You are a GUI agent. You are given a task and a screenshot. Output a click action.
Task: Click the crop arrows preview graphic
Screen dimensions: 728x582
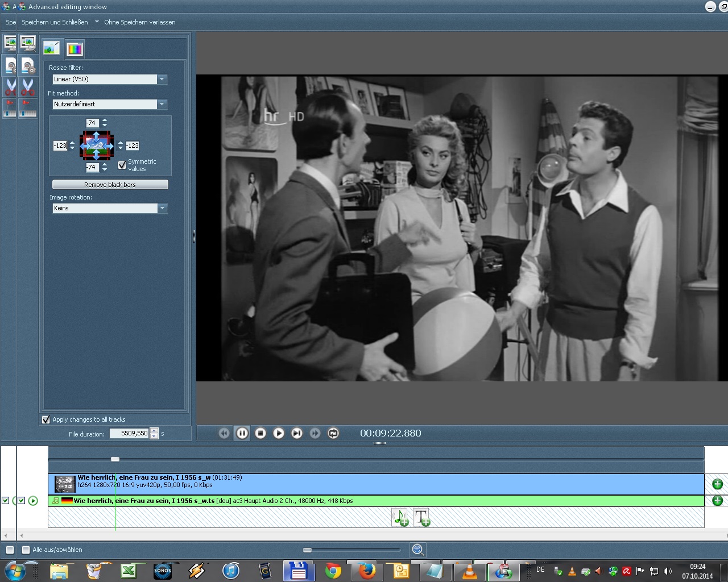tap(97, 145)
